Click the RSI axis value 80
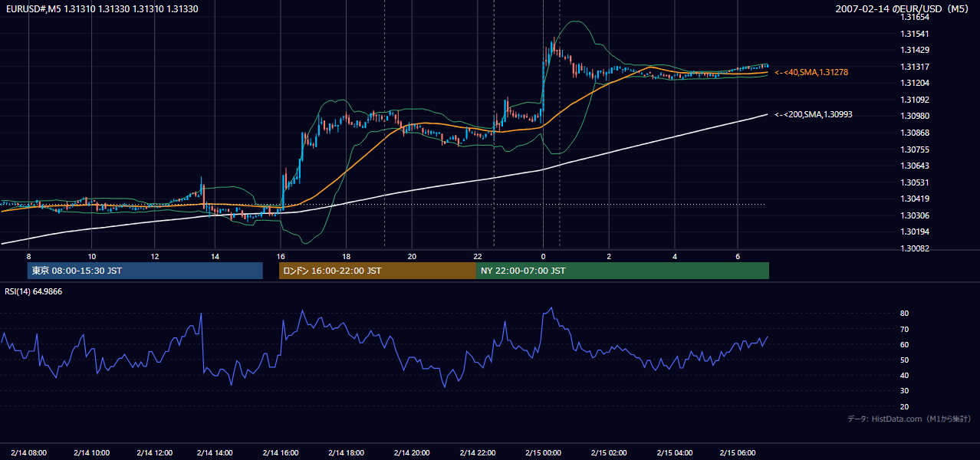Image resolution: width=980 pixels, height=460 pixels. pos(905,314)
